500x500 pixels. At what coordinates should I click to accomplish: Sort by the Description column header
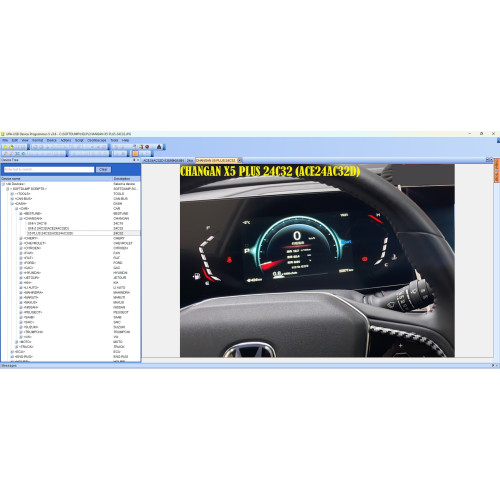(x=126, y=179)
